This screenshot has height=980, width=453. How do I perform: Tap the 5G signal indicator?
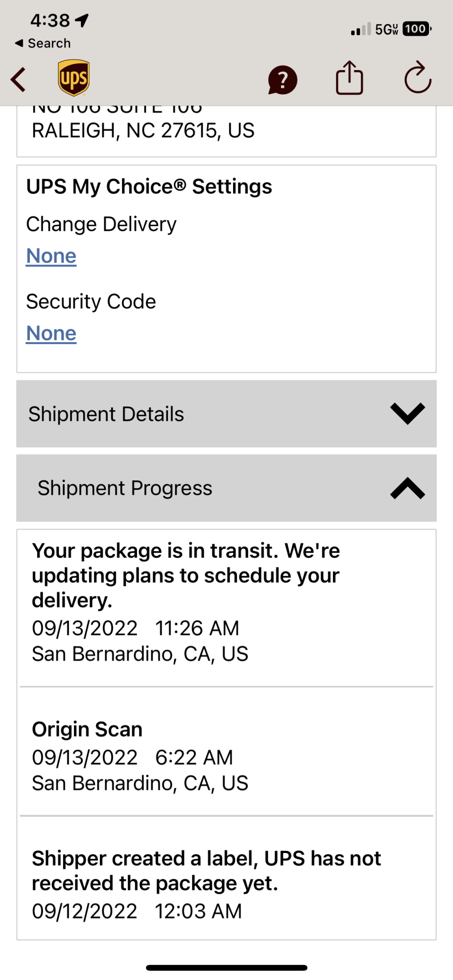(x=386, y=29)
